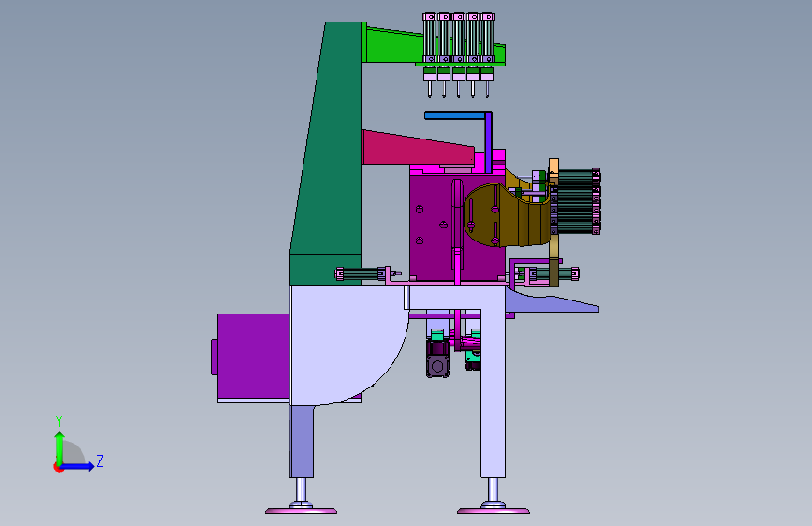Image resolution: width=812 pixels, height=526 pixels.
Task: Select the left blue-lavender support leg
Action: [302, 442]
